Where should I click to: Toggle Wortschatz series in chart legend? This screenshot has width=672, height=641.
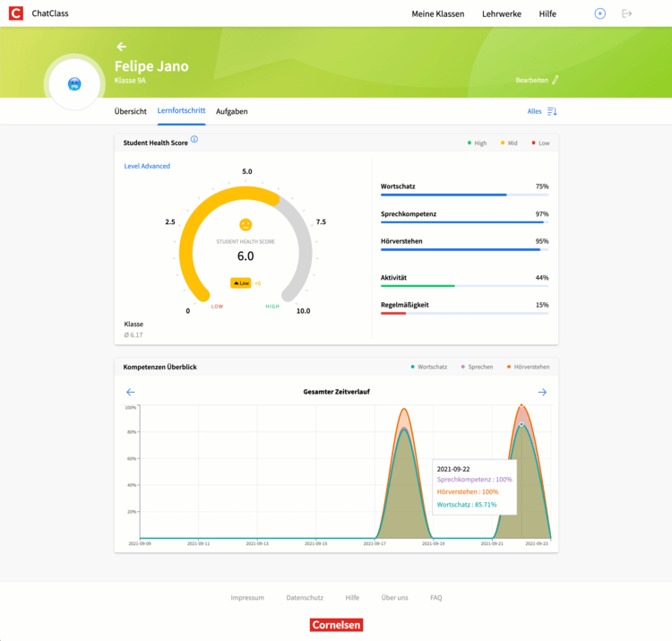(429, 367)
